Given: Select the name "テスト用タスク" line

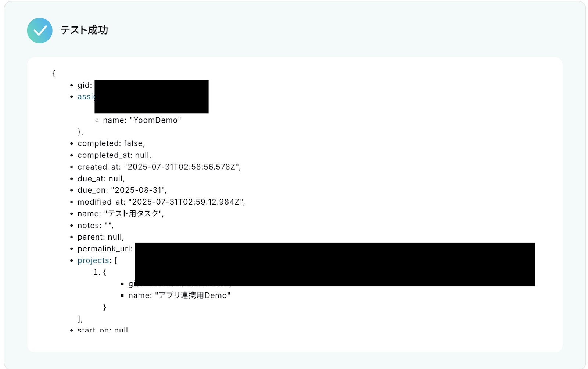Looking at the screenshot, I should [x=121, y=214].
